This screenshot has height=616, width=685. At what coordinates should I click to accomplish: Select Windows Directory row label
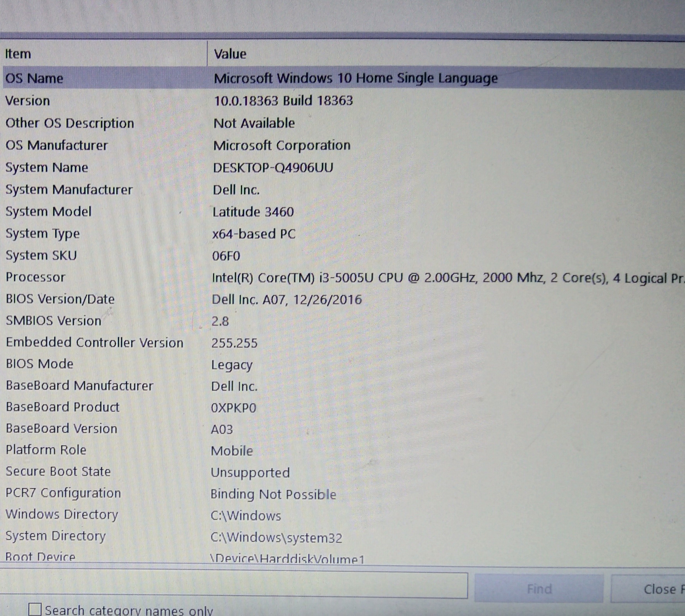click(62, 515)
